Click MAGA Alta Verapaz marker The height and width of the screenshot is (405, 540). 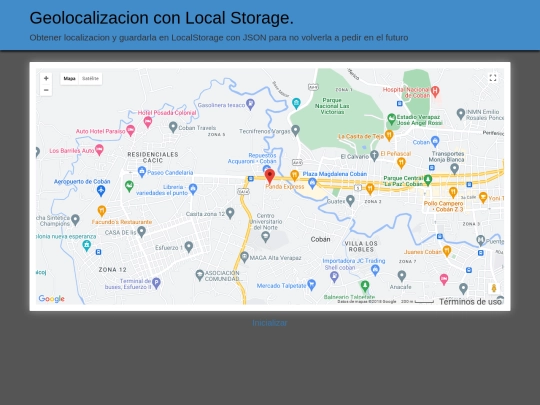point(244,257)
